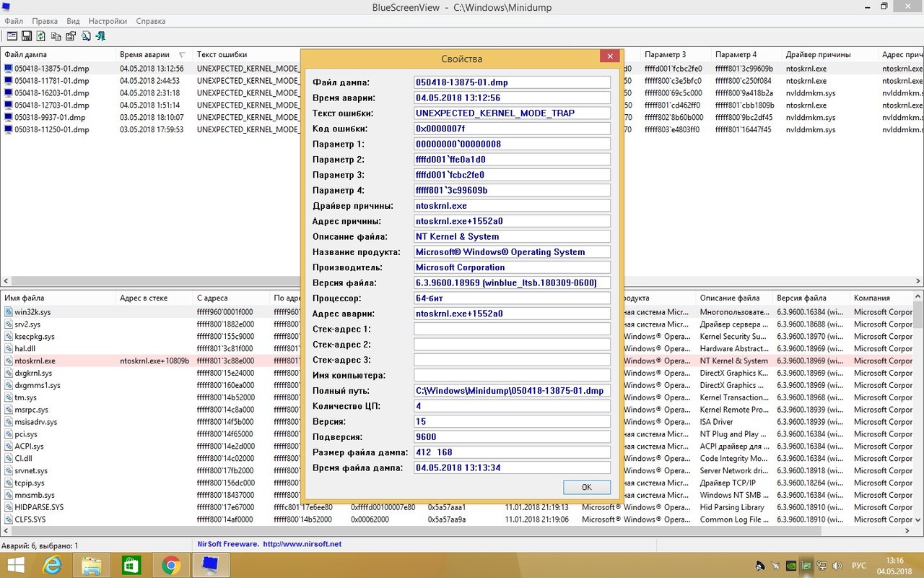924x578 pixels.
Task: Open the Настройки menu
Action: point(107,21)
